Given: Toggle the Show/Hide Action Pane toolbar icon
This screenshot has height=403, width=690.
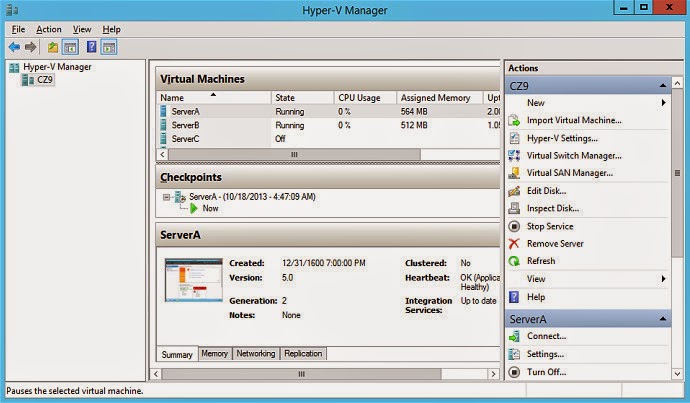Looking at the screenshot, I should (x=109, y=47).
